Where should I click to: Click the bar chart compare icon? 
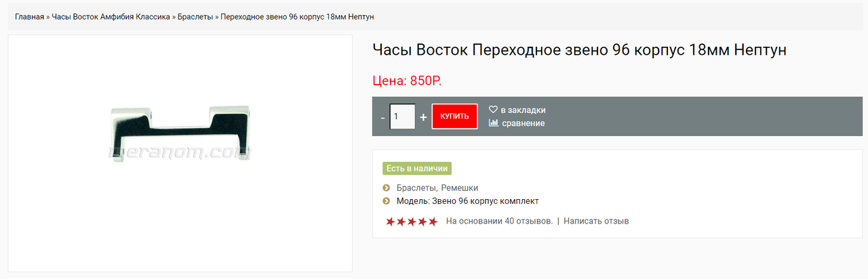[x=494, y=123]
